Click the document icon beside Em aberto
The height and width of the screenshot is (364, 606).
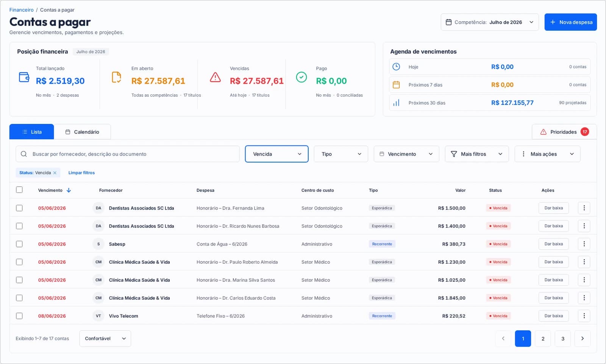pos(117,77)
